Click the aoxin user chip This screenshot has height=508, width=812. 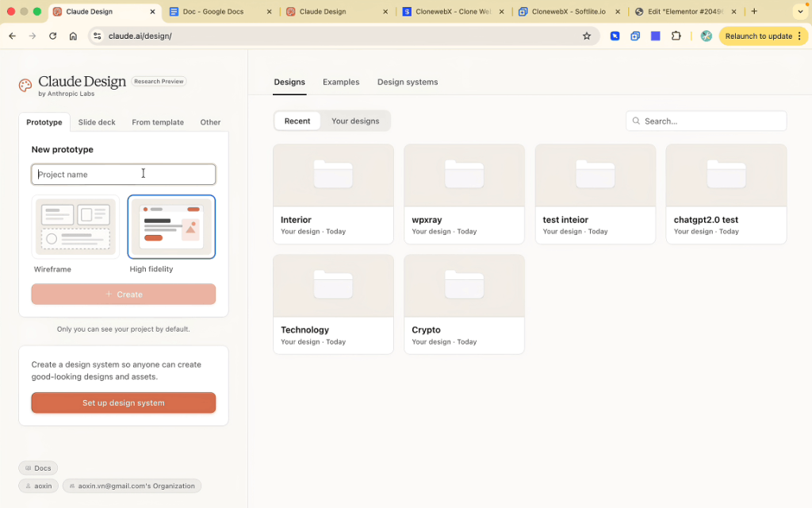coord(38,486)
